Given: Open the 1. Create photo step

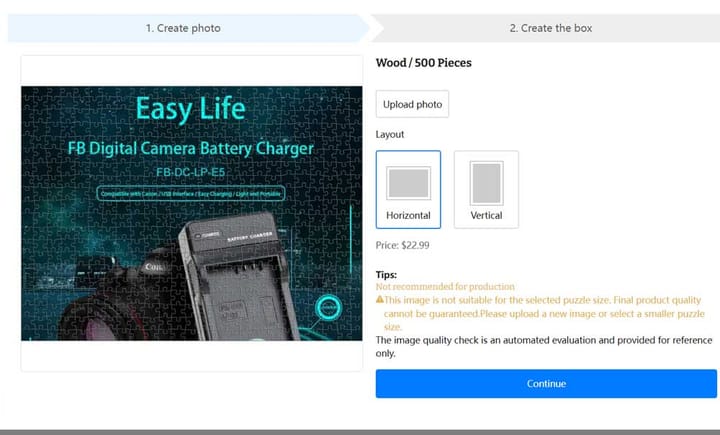Looking at the screenshot, I should 184,28.
